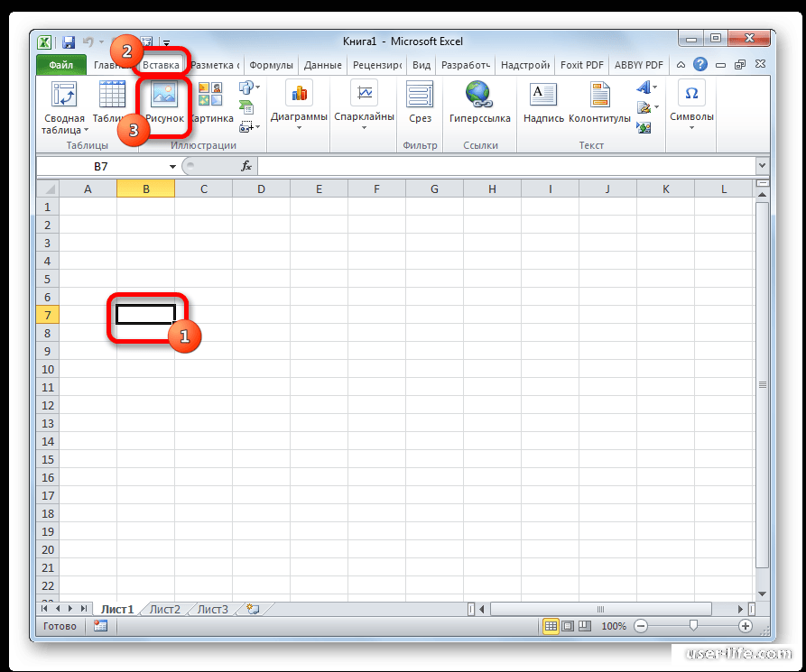Select row 3 header
The width and height of the screenshot is (806, 672).
coord(48,243)
